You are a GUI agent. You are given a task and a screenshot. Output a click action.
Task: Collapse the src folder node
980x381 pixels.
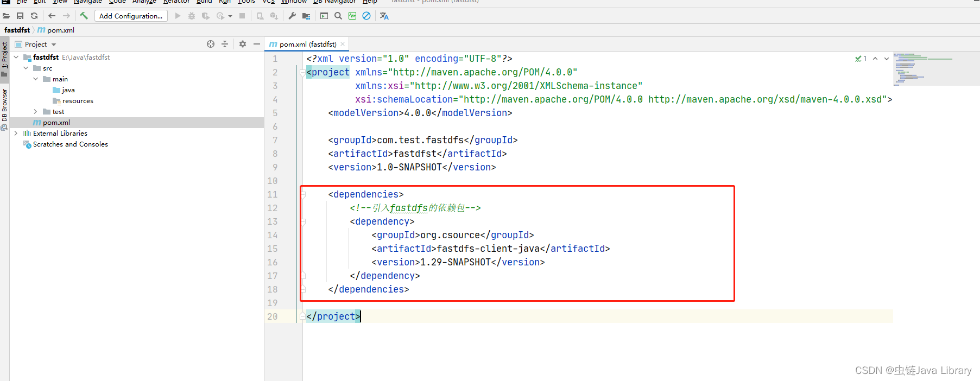click(x=26, y=68)
